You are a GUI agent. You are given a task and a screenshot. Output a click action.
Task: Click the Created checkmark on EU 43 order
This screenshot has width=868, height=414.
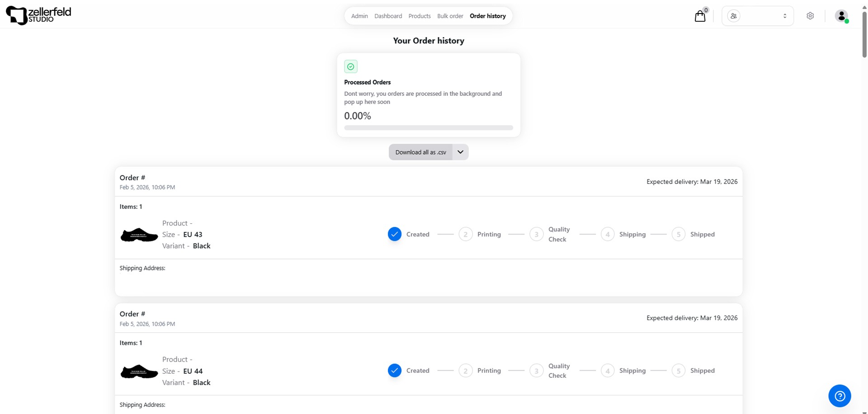[395, 234]
